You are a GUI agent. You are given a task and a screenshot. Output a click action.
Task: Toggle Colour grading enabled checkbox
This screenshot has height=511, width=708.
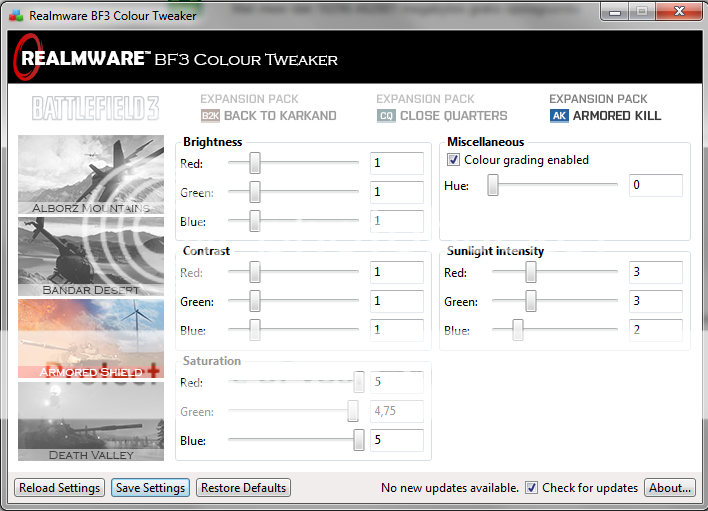point(453,160)
